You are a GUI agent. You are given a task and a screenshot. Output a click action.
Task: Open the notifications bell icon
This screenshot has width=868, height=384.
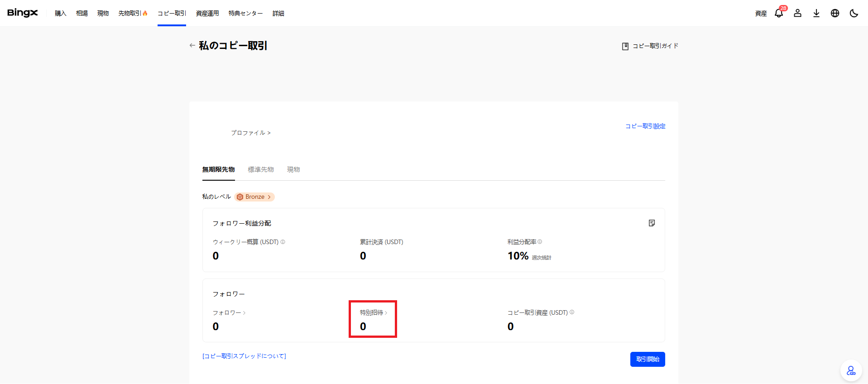point(778,13)
